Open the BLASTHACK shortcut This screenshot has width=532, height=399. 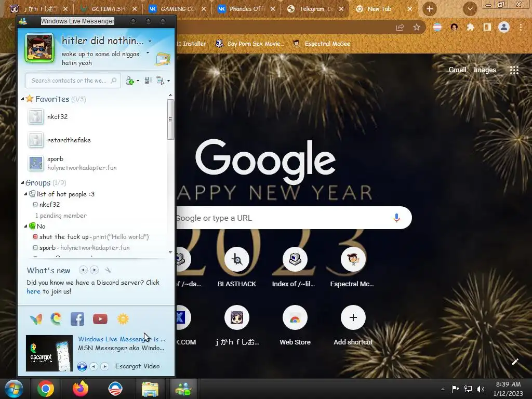tap(237, 268)
